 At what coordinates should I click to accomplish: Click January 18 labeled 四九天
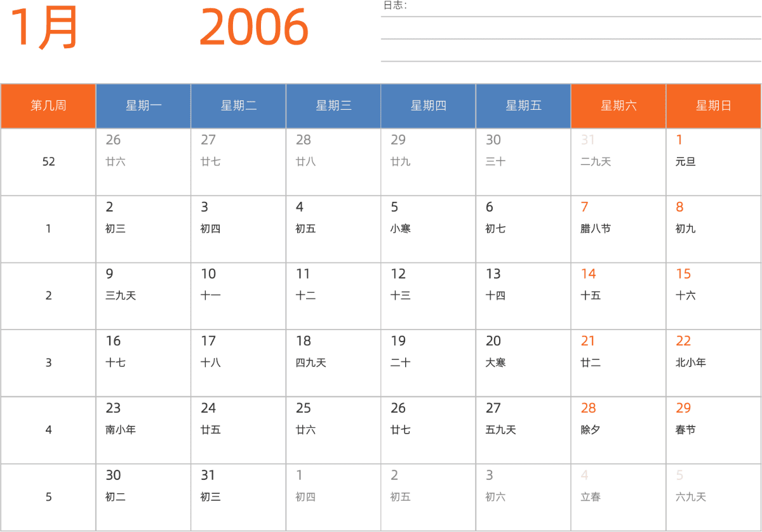pos(333,363)
